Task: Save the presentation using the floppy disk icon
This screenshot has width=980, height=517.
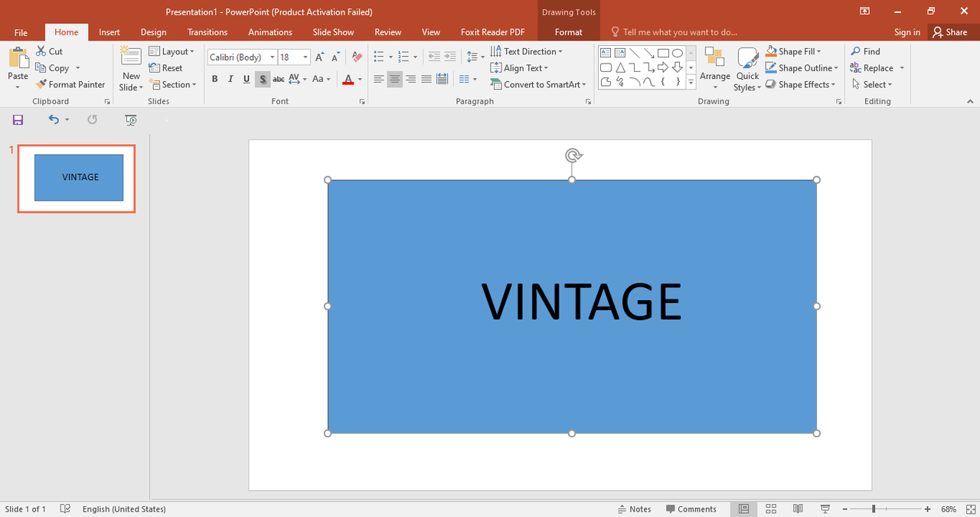Action: pyautogui.click(x=18, y=119)
